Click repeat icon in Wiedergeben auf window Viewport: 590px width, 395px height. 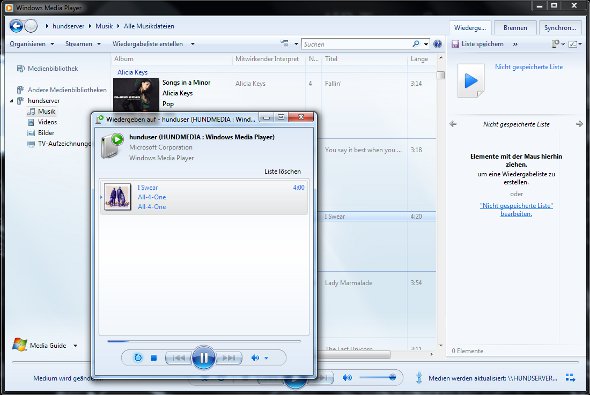138,357
